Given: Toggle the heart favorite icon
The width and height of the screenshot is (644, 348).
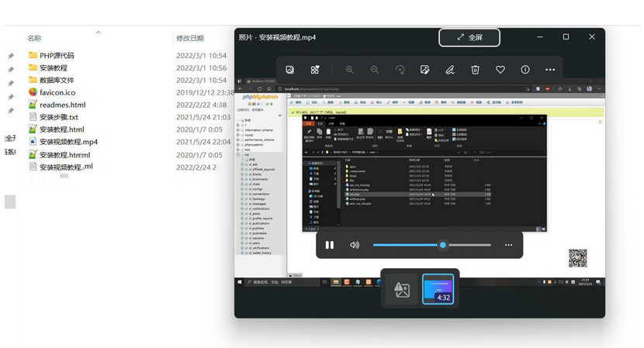Looking at the screenshot, I should pos(500,70).
